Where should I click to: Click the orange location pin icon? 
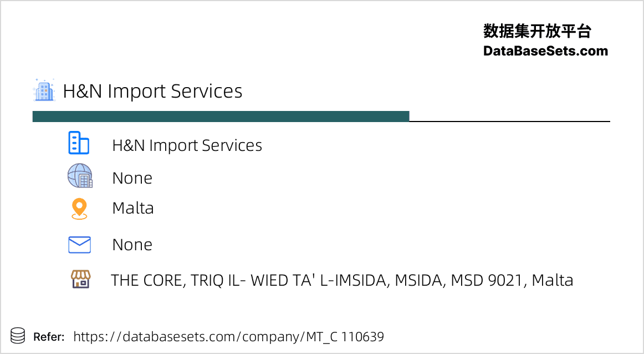[79, 209]
